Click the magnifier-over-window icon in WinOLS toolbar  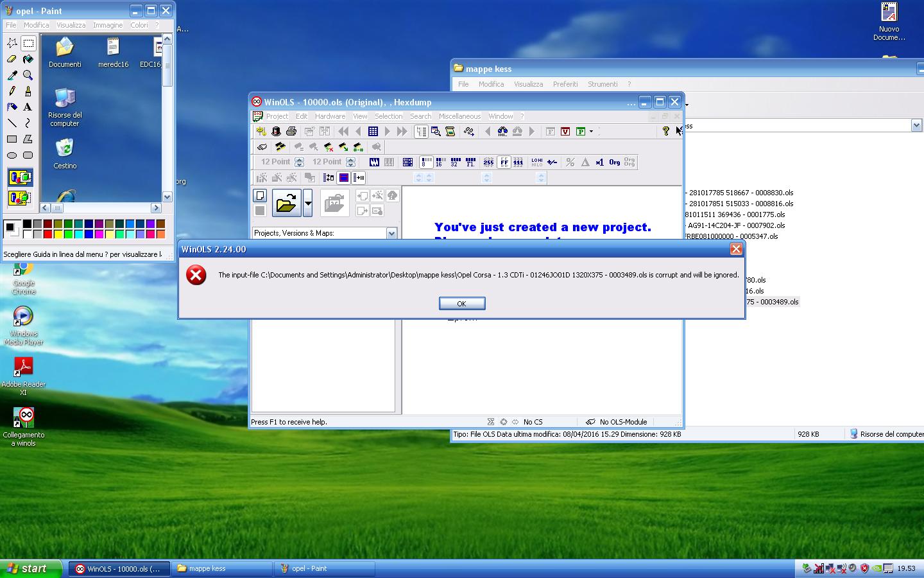point(436,131)
